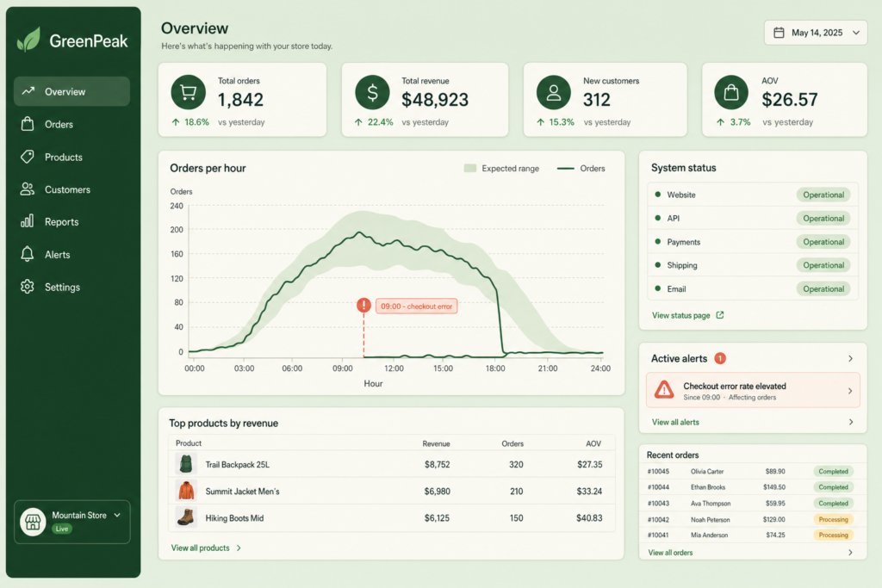This screenshot has width=882, height=588.
Task: Click order #10045 in Recent orders
Action: coord(658,471)
